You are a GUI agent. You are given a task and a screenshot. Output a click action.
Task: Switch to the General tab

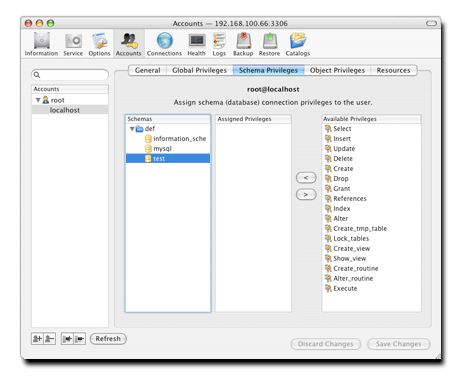(147, 70)
